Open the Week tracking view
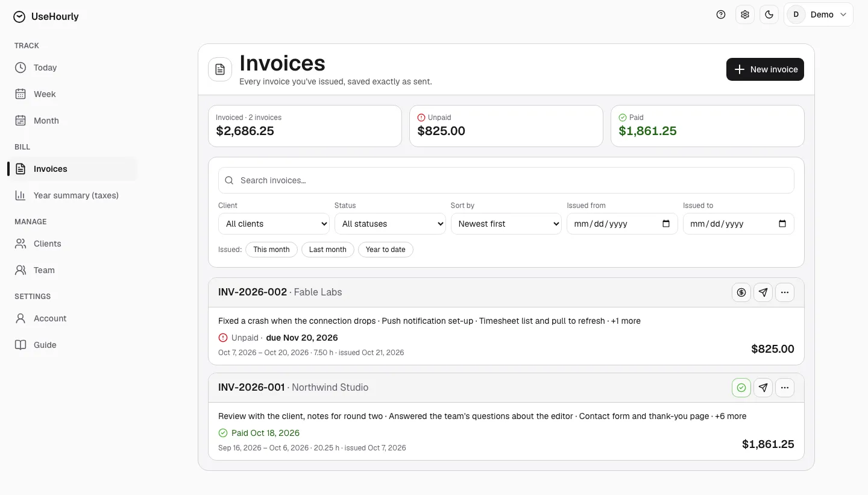 coord(72,94)
